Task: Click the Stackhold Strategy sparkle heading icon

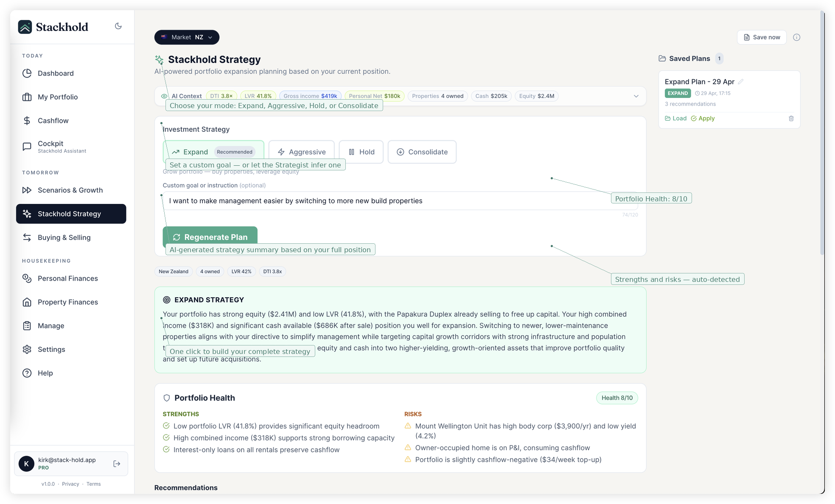Action: (160, 60)
